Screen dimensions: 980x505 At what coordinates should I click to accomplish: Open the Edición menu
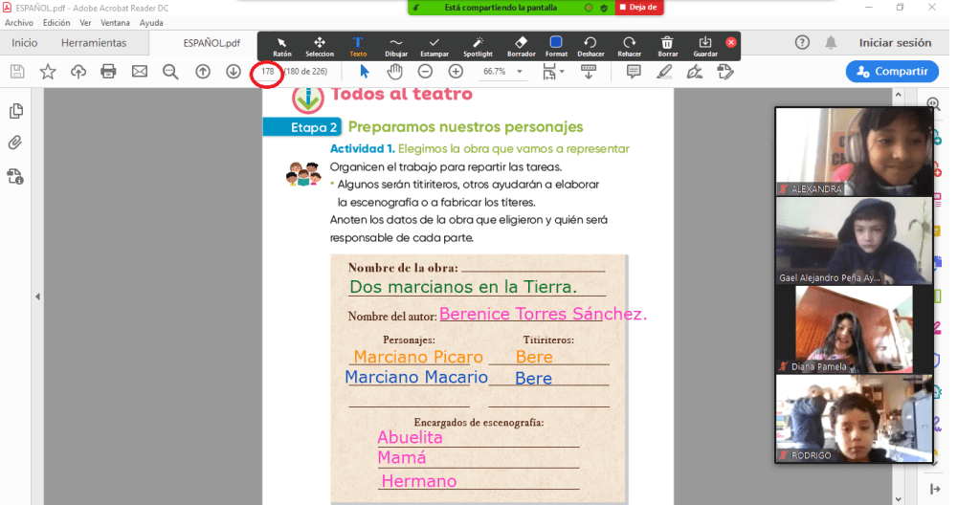(56, 22)
